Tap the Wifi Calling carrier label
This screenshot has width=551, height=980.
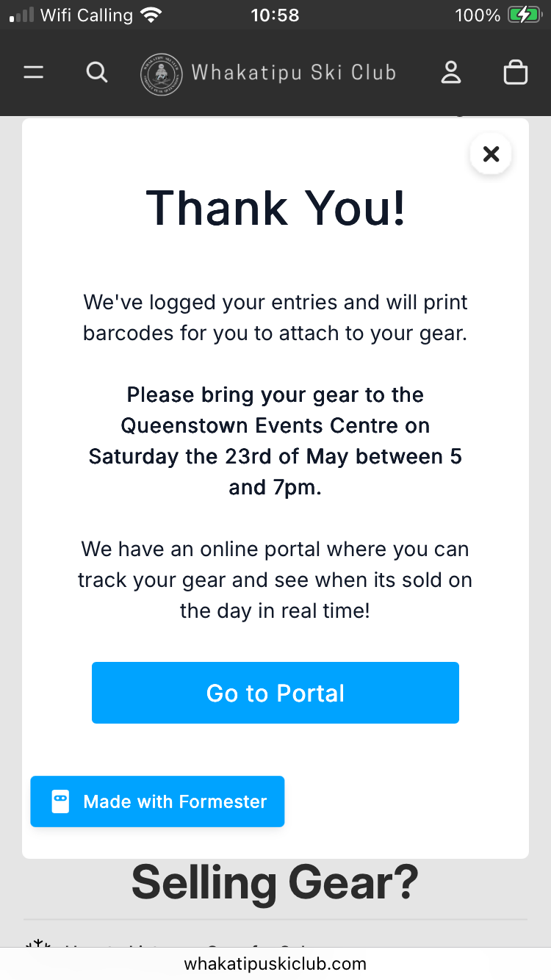(87, 15)
